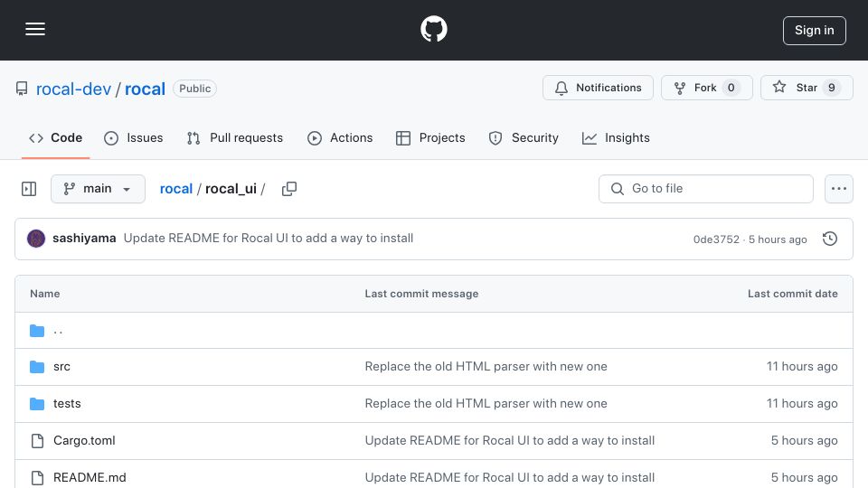Click the Last commit date column header
868x488 pixels.
coord(793,295)
